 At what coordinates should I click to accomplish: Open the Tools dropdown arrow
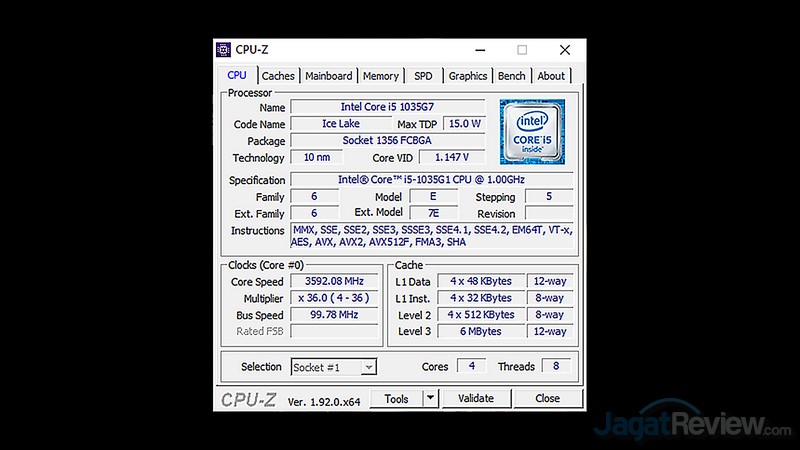[429, 398]
